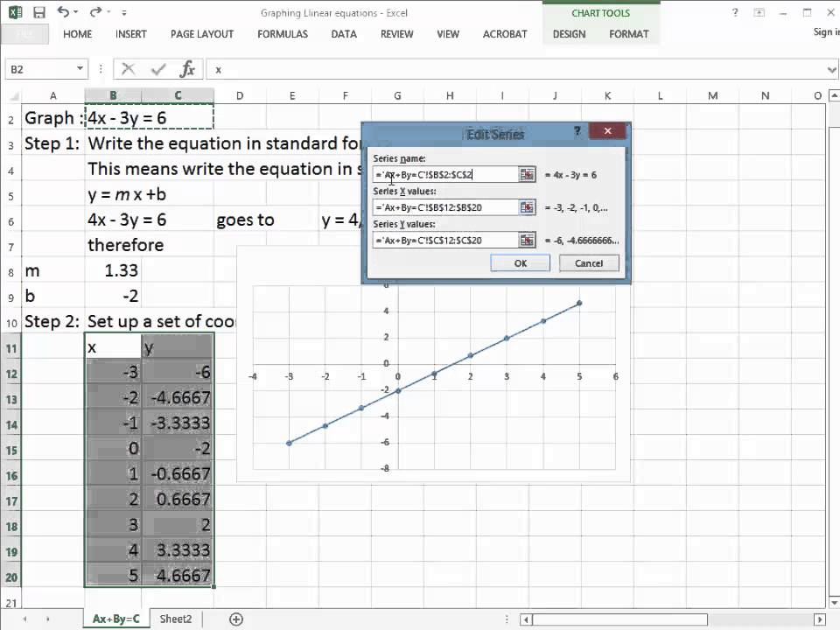Click collapse dialog icon for Series Y values
The height and width of the screenshot is (630, 840).
(527, 241)
